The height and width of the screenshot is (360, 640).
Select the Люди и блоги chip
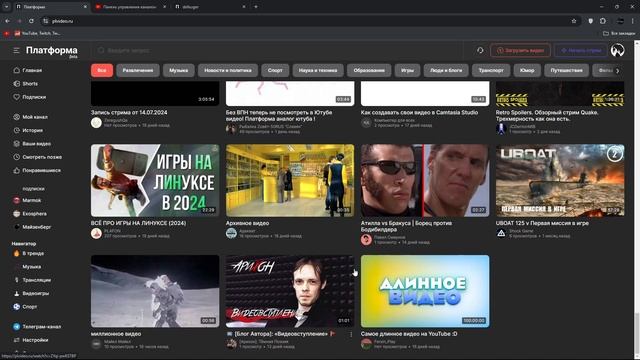click(446, 70)
